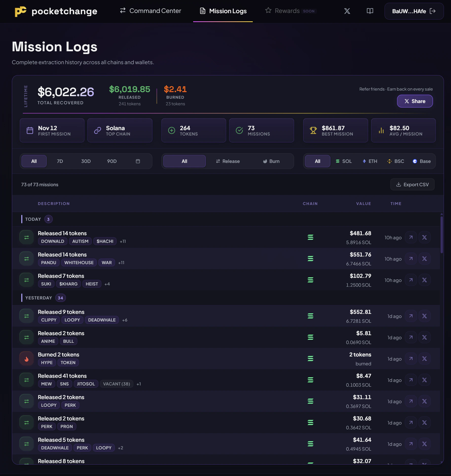Open the Command Center navigation icon
Image resolution: width=451 pixels, height=476 pixels.
pos(123,11)
